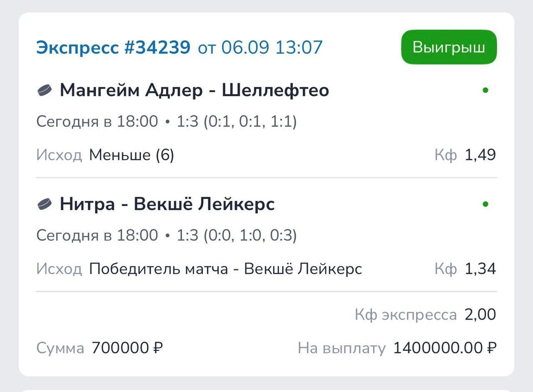Click green status dot for Нитра match
This screenshot has height=392, width=533.
[485, 204]
